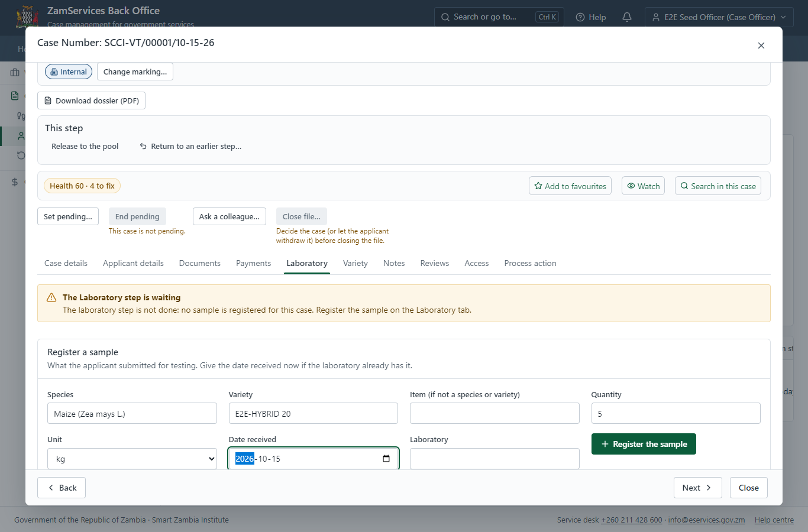This screenshot has width=808, height=532.
Task: Return to an earlier step
Action: (x=190, y=147)
